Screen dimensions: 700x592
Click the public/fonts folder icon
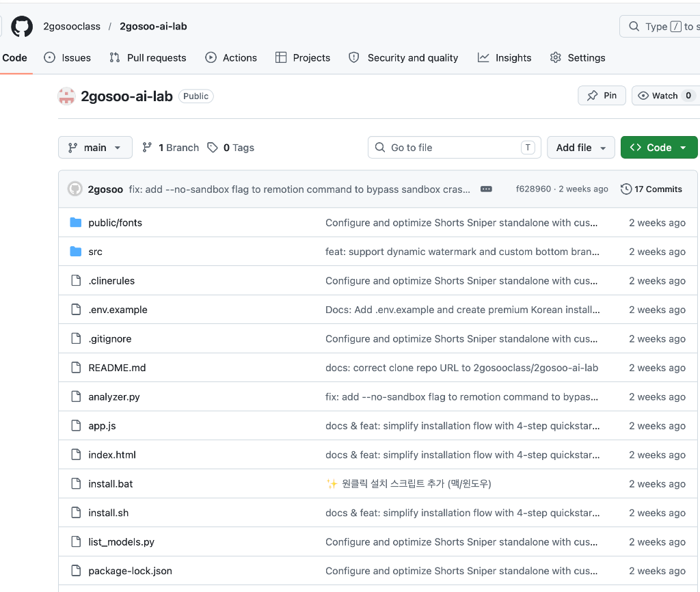tap(76, 222)
